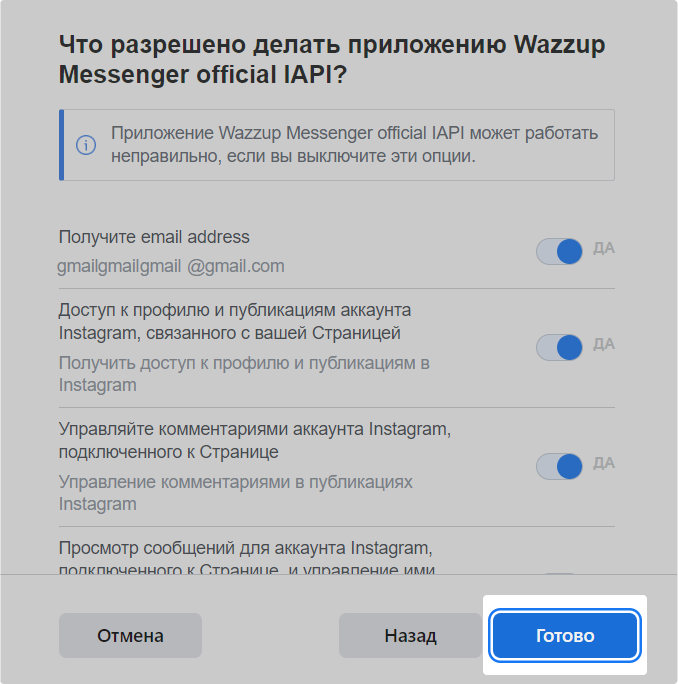Toggle Instagram profile and posts access
The image size is (678, 684).
coord(559,347)
